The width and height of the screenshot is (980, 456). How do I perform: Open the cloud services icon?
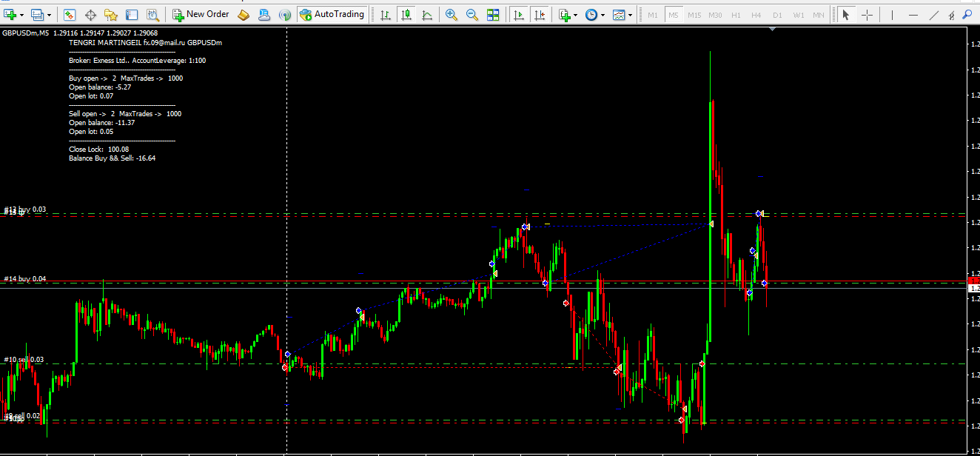264,14
